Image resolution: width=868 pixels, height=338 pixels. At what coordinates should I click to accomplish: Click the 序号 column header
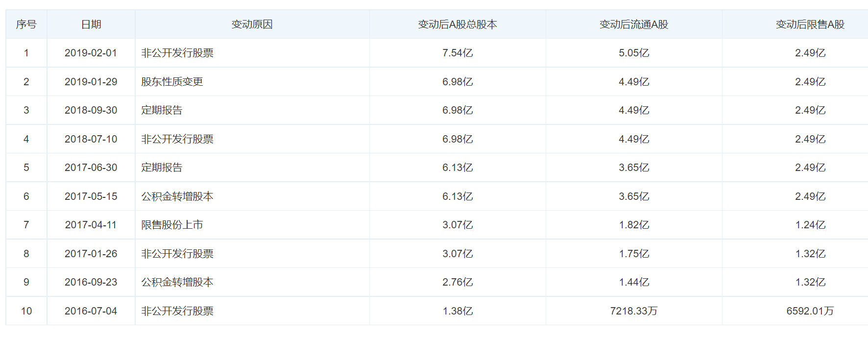pyautogui.click(x=26, y=24)
